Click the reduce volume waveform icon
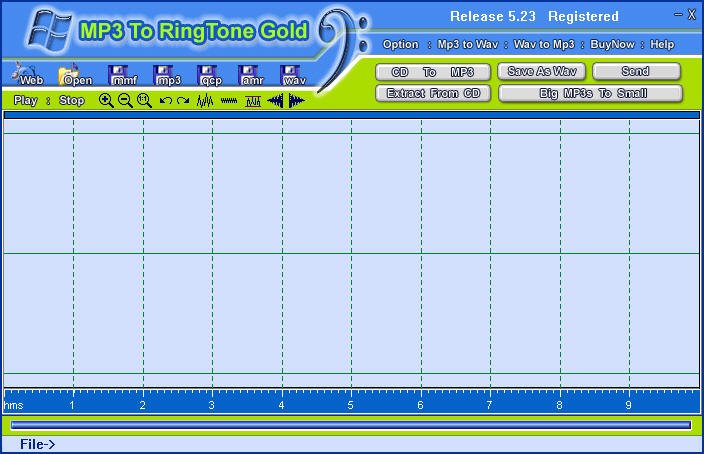704x454 pixels. click(229, 101)
